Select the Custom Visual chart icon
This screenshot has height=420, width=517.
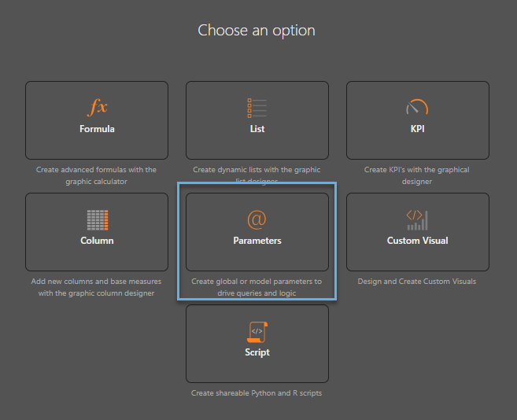417,220
